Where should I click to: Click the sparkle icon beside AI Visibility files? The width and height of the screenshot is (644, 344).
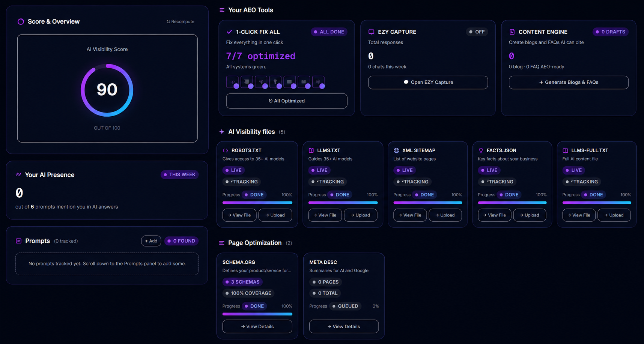pyautogui.click(x=222, y=132)
